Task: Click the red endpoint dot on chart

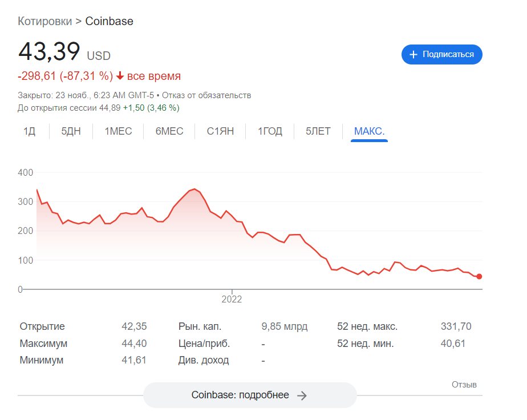Action: tap(479, 276)
